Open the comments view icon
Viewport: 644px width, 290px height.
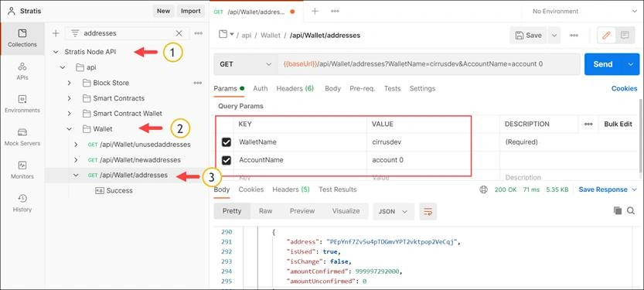625,36
